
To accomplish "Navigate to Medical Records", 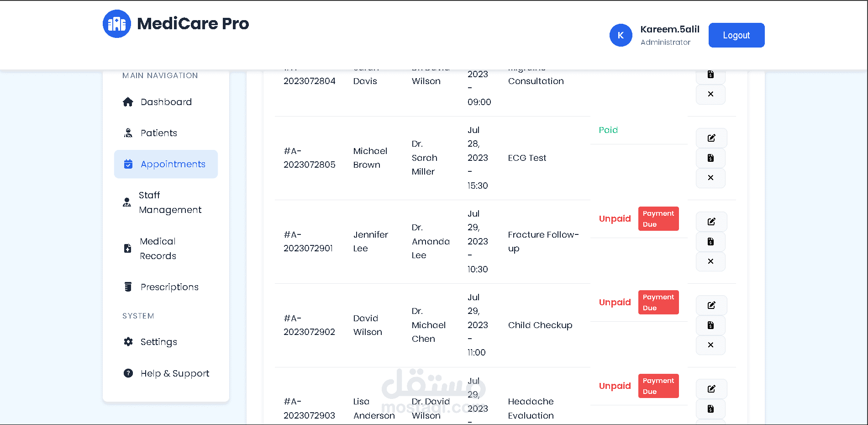I will click(158, 249).
